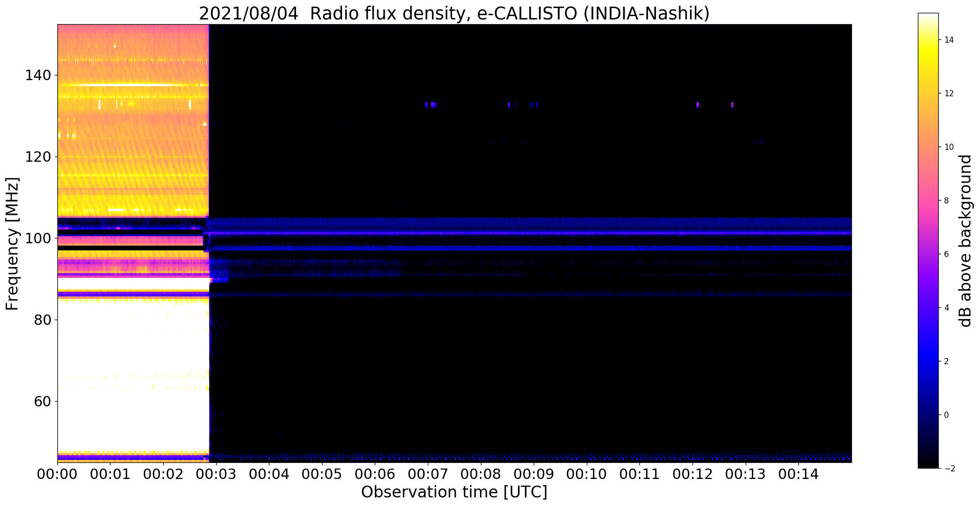This screenshot has width=980, height=506.
Task: Click the blue interference band near 98 MHz
Action: (530, 248)
